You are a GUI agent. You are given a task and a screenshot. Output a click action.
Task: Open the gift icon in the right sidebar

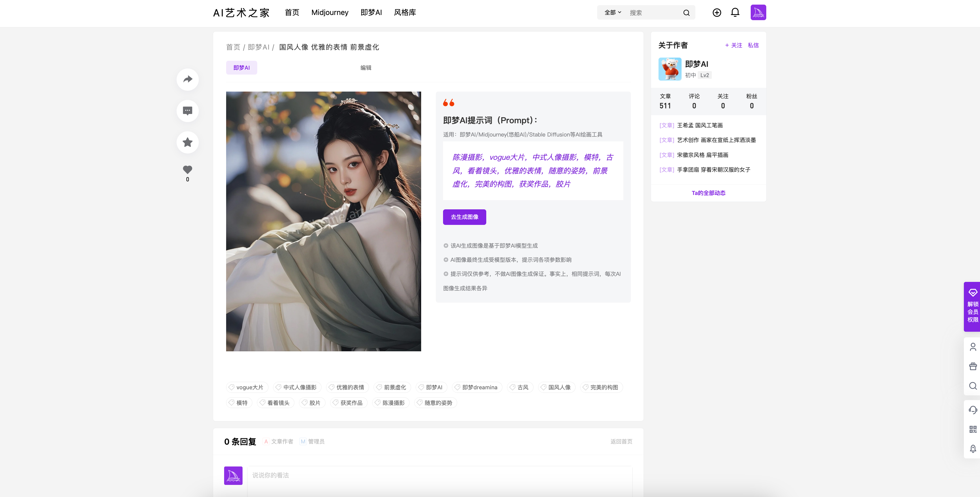click(x=973, y=366)
